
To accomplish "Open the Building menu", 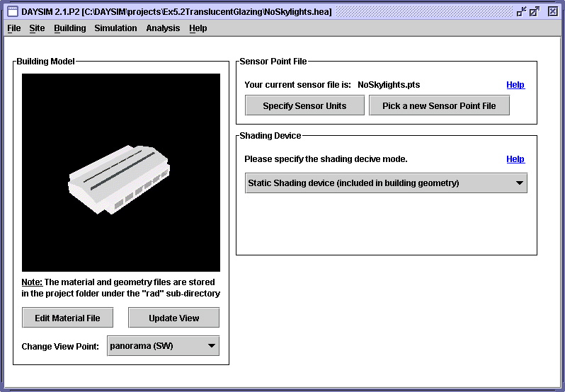I will (70, 28).
